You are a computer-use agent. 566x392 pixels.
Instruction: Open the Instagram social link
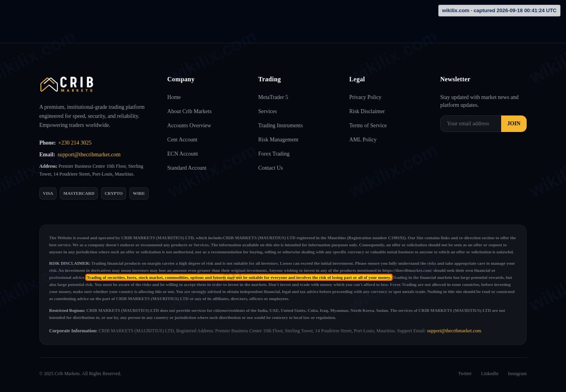[517, 374]
